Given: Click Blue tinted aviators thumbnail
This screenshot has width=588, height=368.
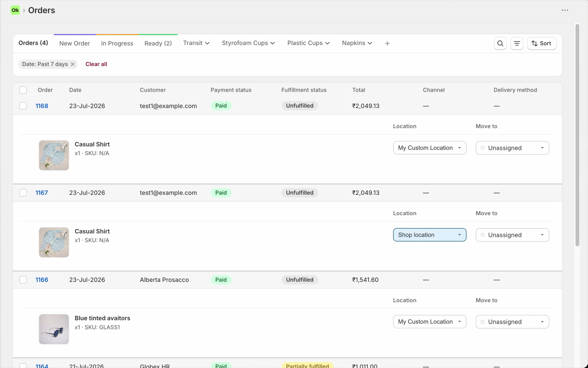Looking at the screenshot, I should click(x=54, y=329).
